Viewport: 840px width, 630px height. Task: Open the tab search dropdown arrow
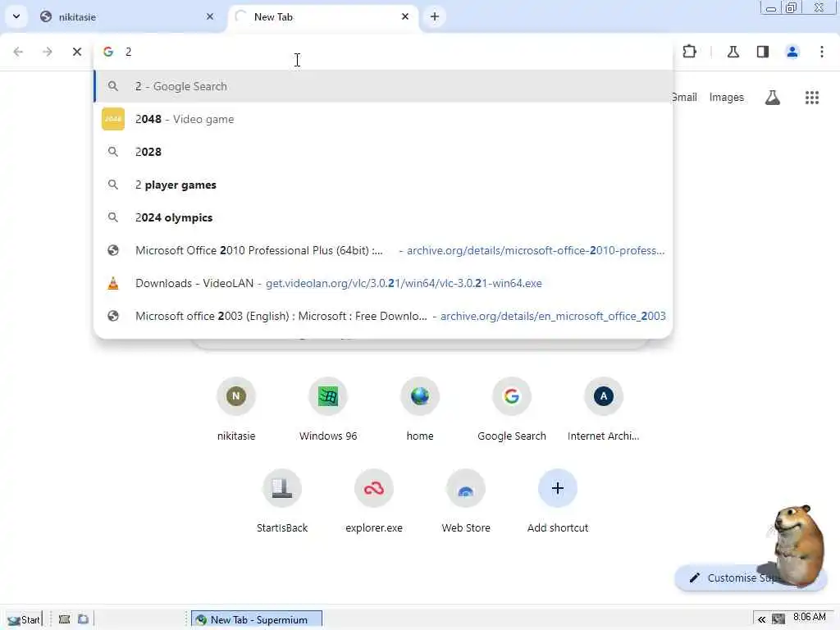[x=16, y=16]
